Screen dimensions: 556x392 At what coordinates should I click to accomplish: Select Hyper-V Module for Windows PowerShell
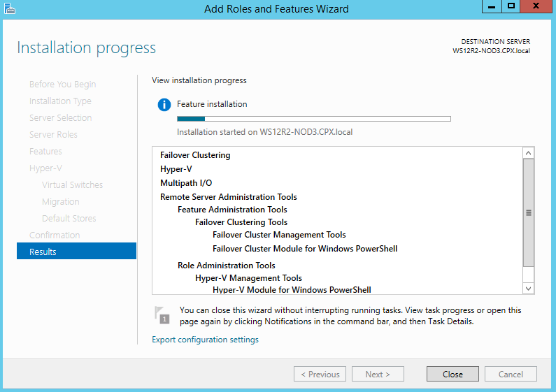point(292,289)
